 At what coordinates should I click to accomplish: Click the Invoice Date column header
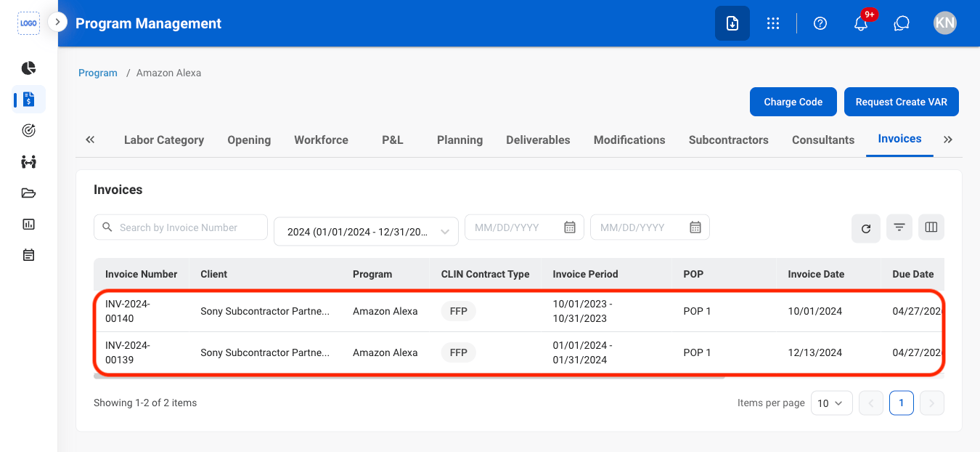click(816, 274)
